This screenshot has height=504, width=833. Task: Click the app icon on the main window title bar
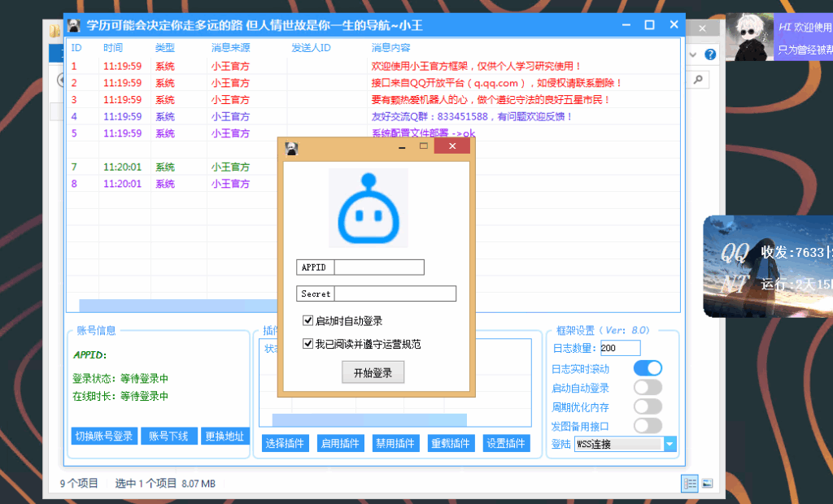pyautogui.click(x=74, y=25)
